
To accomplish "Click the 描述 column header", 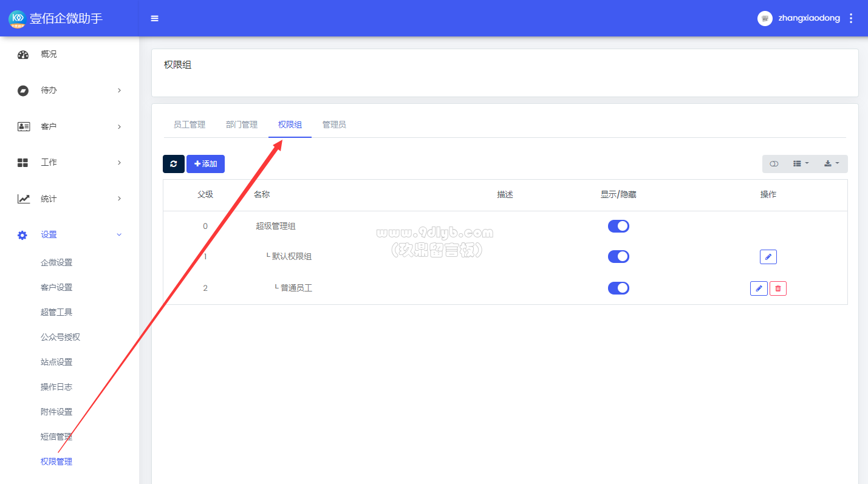I will (x=505, y=195).
